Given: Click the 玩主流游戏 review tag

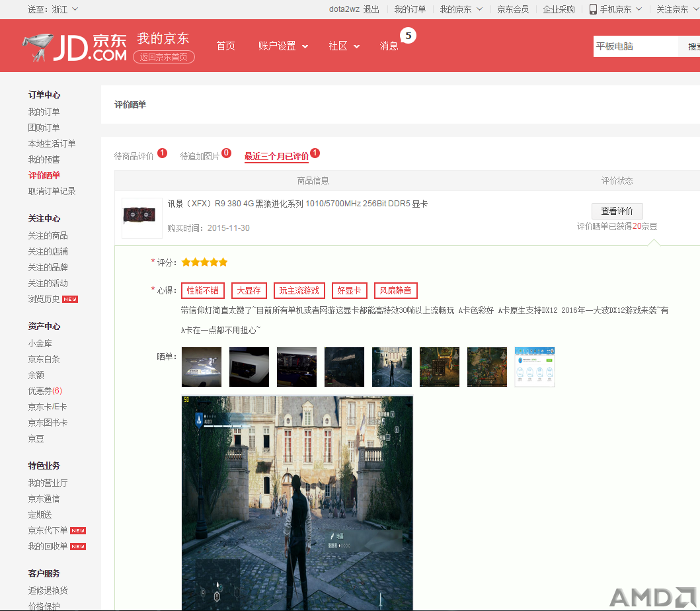Looking at the screenshot, I should [x=299, y=291].
